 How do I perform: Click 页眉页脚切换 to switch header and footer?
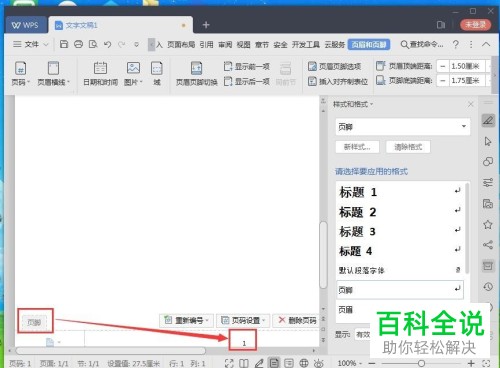(197, 74)
